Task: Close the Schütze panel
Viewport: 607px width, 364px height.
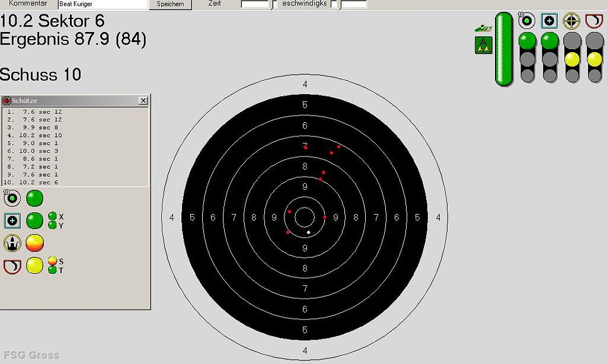Action: tap(143, 101)
